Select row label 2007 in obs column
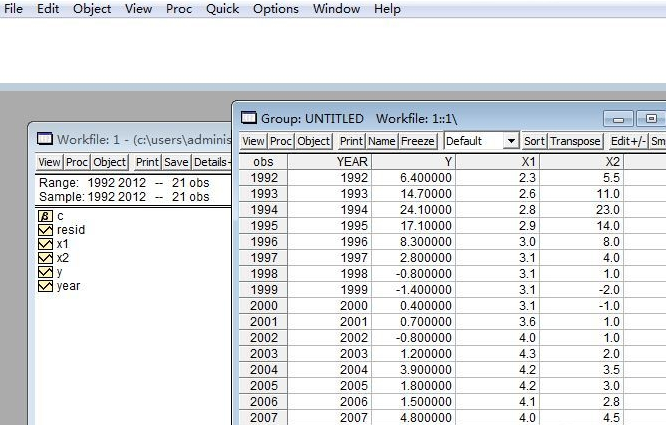Screen dimensions: 666x425 (x=263, y=418)
